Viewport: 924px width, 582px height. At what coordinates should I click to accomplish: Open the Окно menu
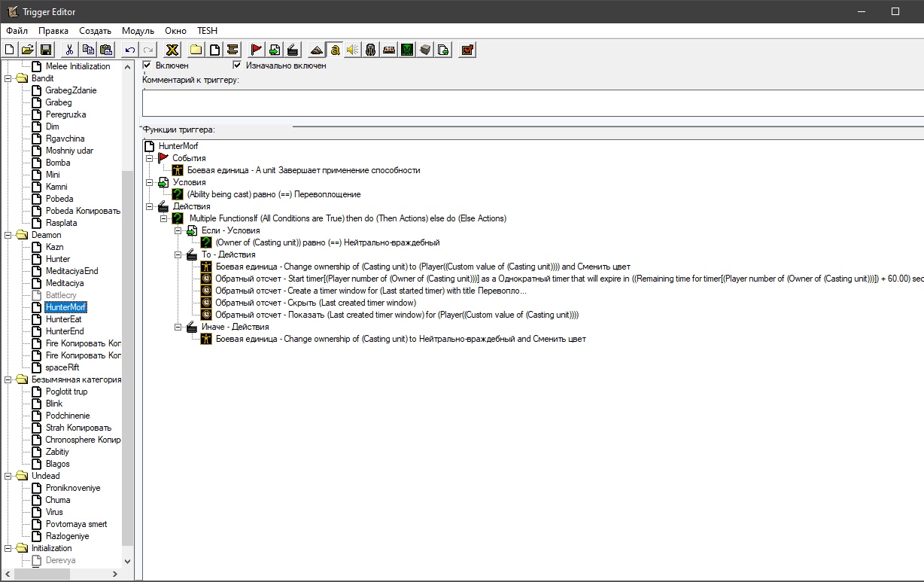point(175,31)
